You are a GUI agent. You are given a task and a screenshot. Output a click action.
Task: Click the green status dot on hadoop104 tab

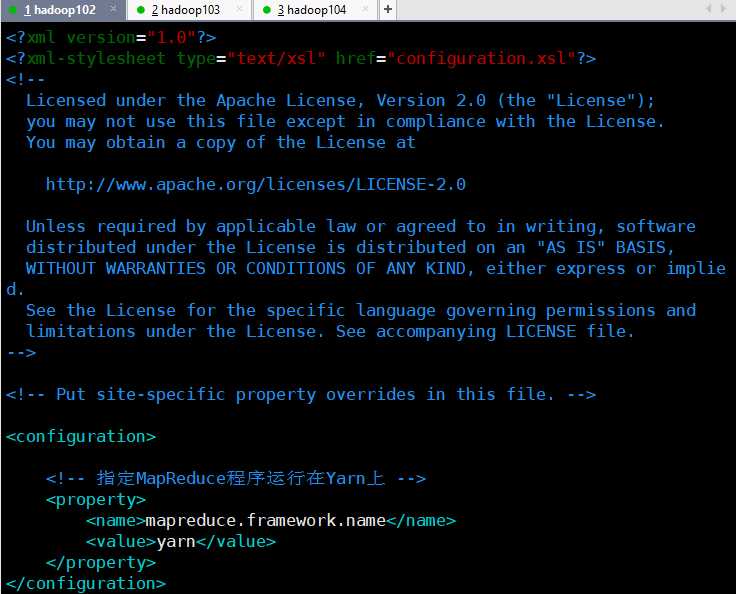(267, 10)
